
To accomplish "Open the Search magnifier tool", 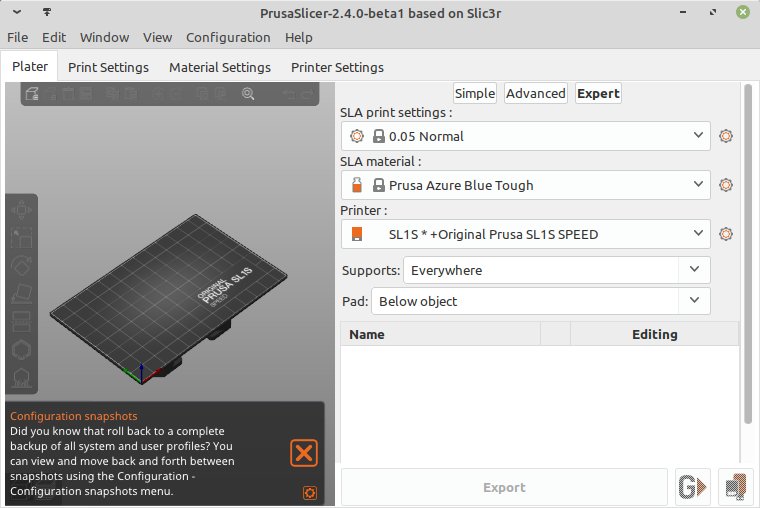I will pos(248,94).
